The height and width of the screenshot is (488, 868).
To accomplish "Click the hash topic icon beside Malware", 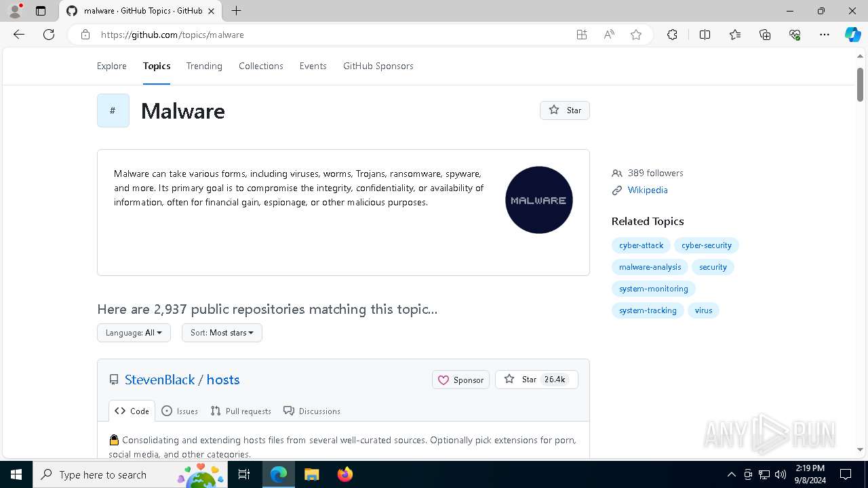I will (x=113, y=110).
